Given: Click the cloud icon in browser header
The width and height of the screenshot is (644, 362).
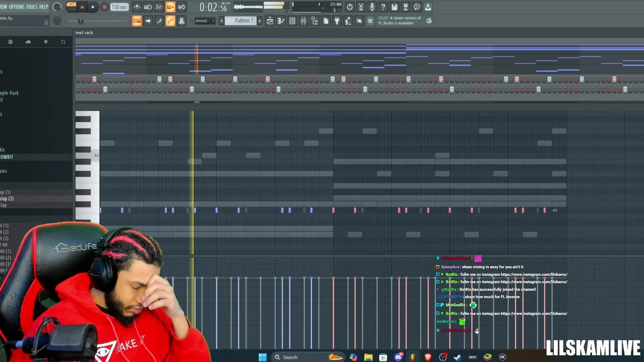Looking at the screenshot, I should click(28, 42).
